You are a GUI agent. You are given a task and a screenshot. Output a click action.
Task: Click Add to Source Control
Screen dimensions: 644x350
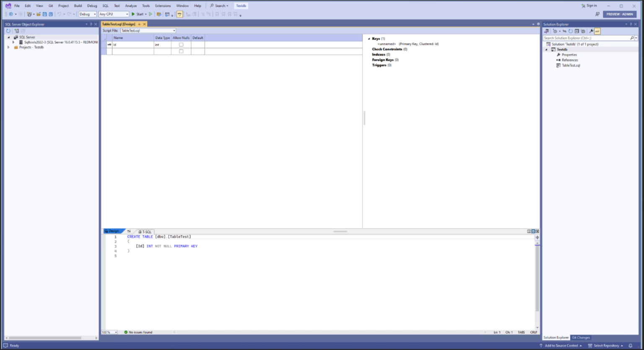pos(561,345)
